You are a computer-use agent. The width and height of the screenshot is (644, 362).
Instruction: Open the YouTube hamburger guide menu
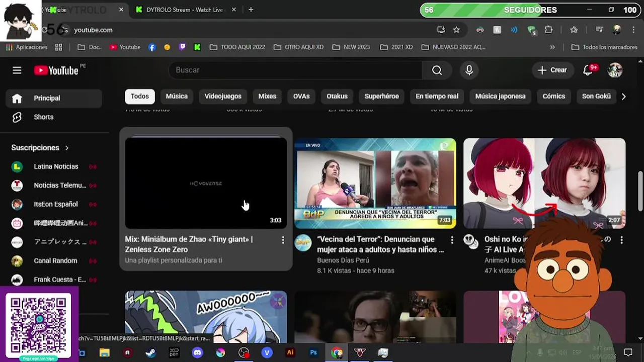click(x=17, y=70)
